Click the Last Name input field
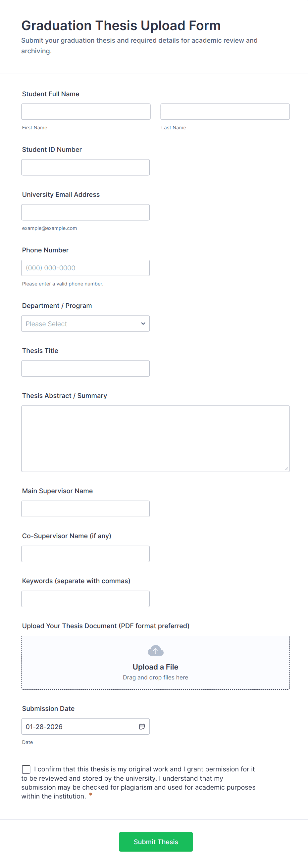This screenshot has width=308, height=868. pos(225,111)
